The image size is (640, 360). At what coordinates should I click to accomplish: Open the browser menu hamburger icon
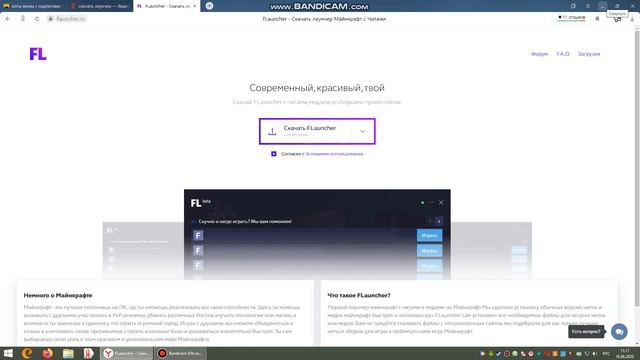click(588, 6)
